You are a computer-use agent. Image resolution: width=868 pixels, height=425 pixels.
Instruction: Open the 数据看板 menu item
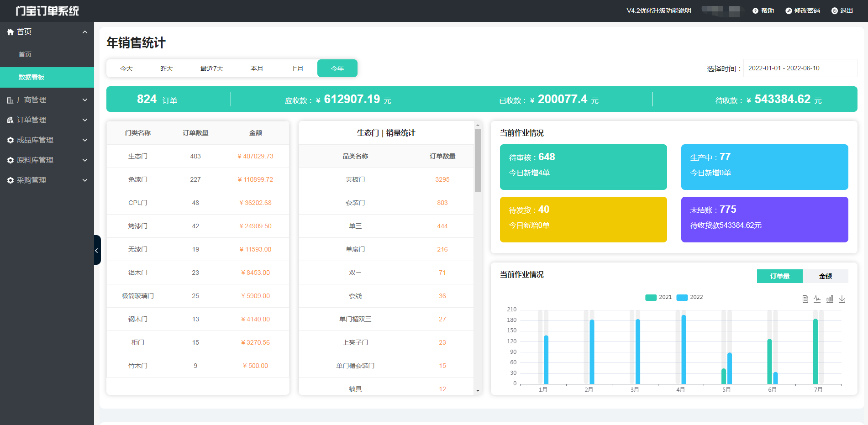47,77
